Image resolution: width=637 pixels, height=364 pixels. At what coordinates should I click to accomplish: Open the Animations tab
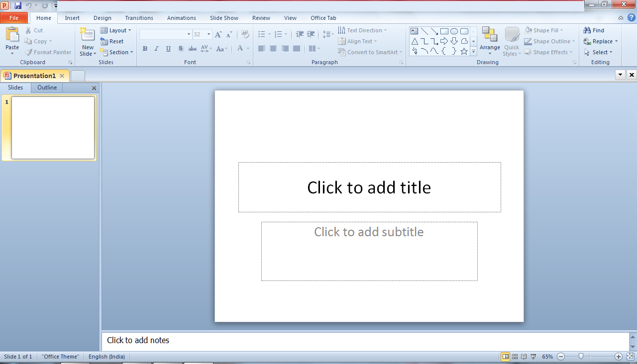[x=182, y=18]
